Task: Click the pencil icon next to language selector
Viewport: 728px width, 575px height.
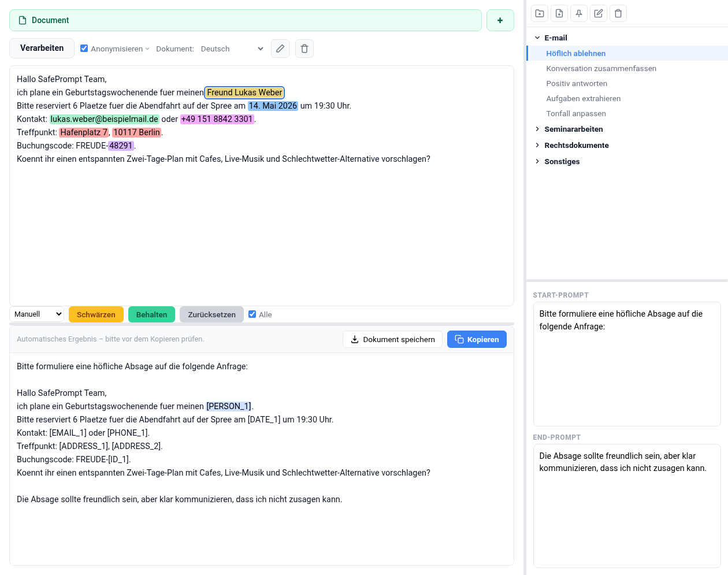Action: pos(280,49)
